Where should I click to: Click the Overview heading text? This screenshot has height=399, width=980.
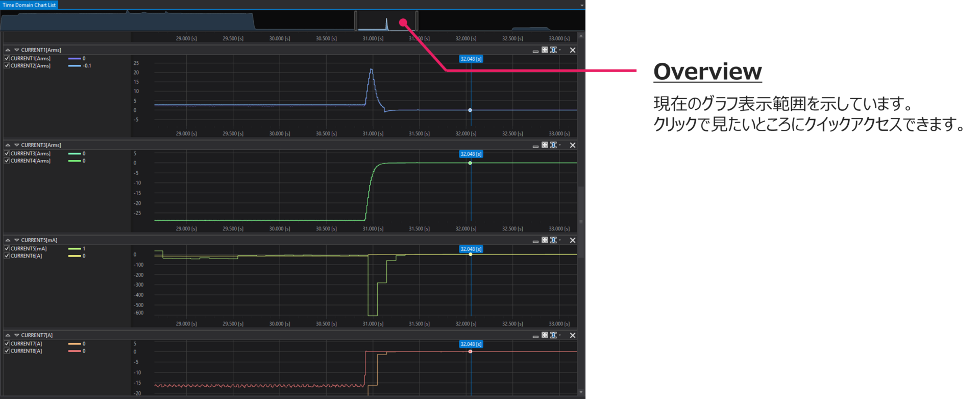707,72
